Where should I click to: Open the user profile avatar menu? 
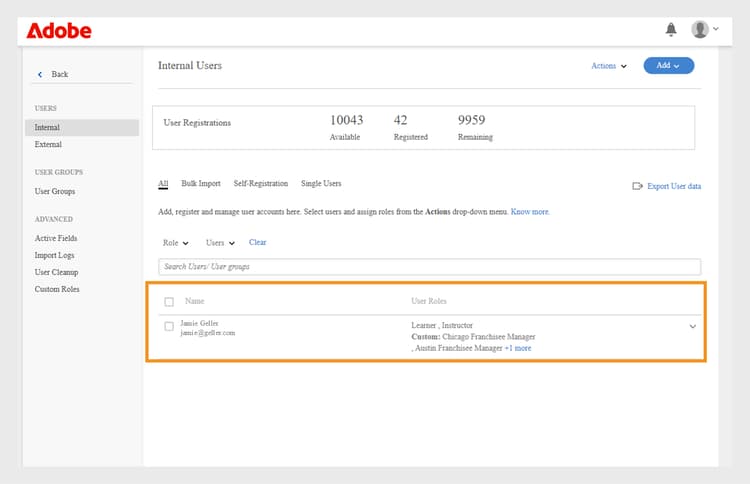pos(703,30)
